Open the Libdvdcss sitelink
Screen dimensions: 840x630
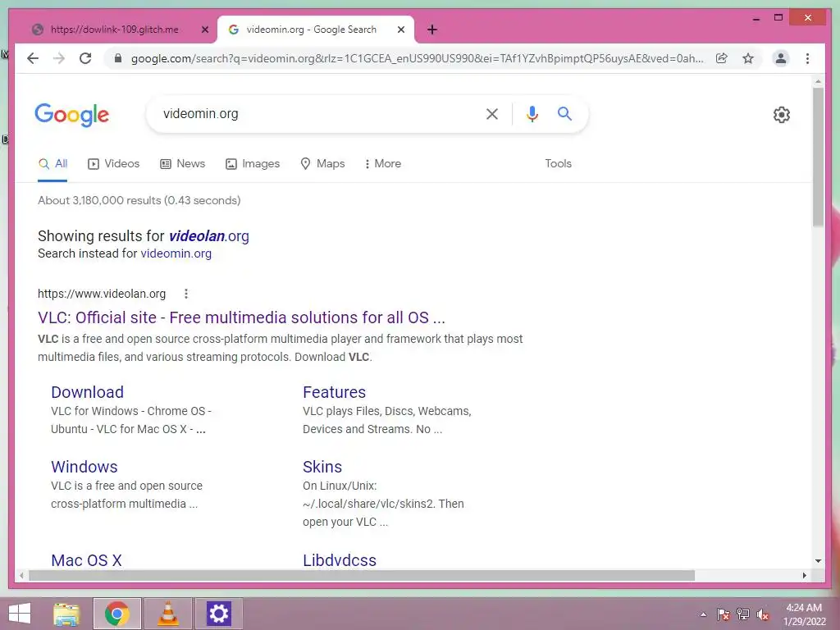click(340, 560)
